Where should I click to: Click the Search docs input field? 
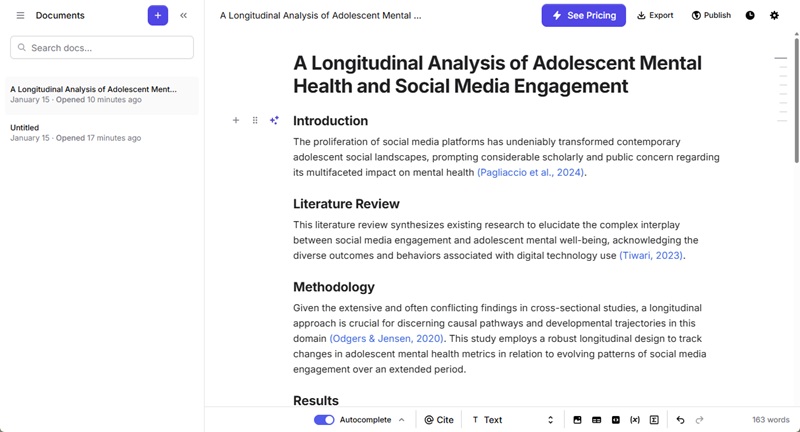(102, 48)
